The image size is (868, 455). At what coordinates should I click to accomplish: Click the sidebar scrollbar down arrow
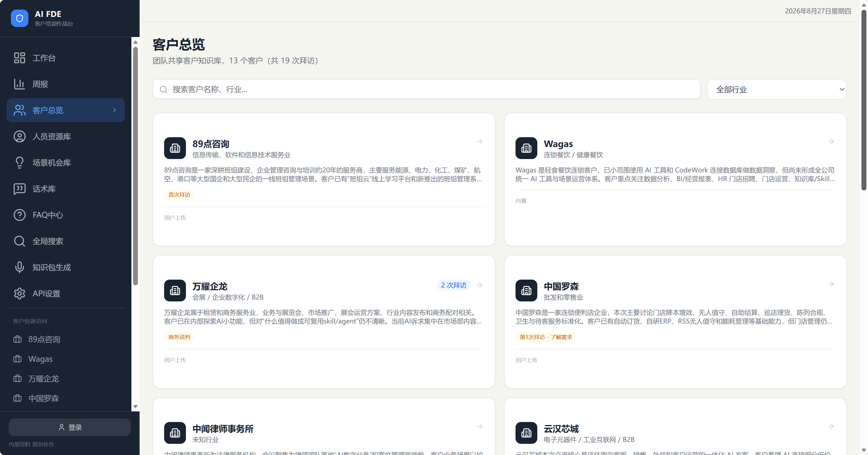tap(135, 406)
